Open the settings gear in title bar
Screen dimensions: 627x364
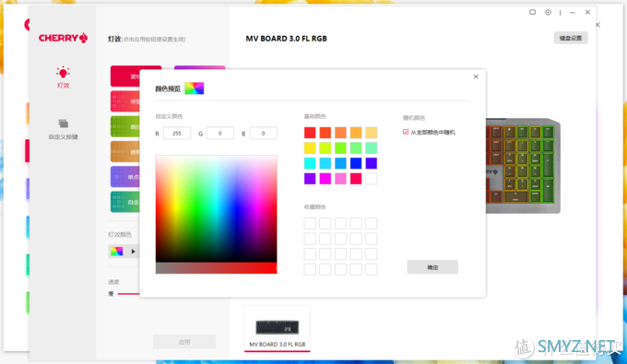coord(548,12)
